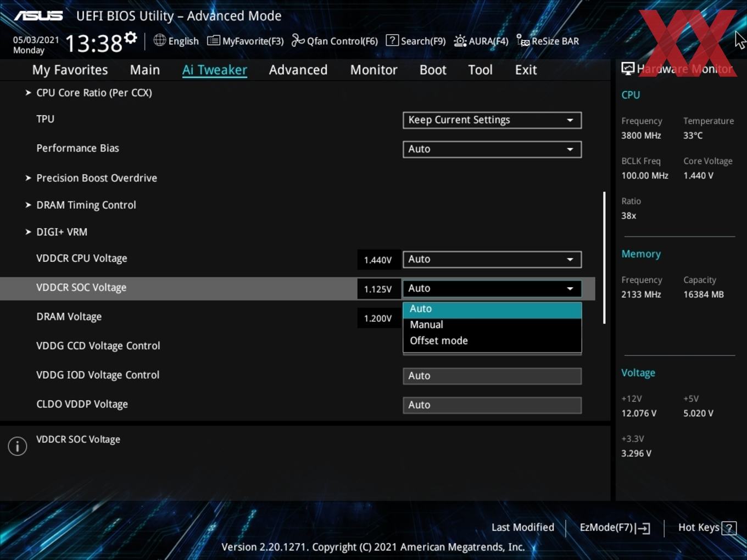Click the ReSize BAR icon
747x560 pixels.
pos(522,40)
